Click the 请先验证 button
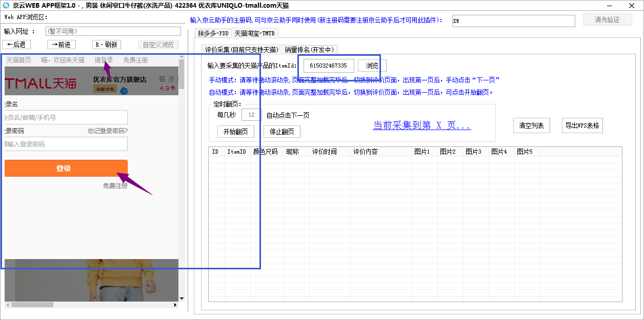This screenshot has height=320, width=644. (x=607, y=20)
